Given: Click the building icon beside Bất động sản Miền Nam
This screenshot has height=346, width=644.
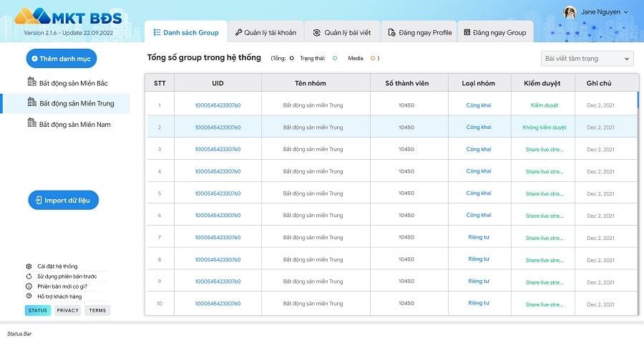Looking at the screenshot, I should 31,123.
